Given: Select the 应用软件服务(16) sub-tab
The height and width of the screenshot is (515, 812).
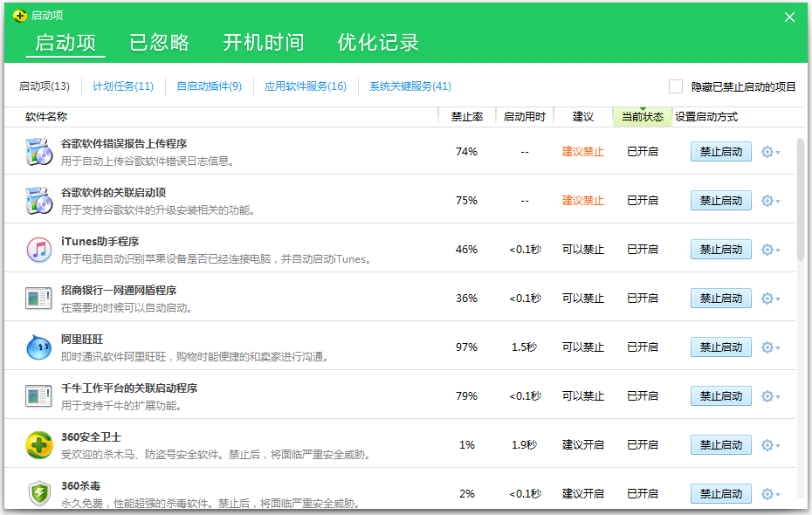Looking at the screenshot, I should click(305, 86).
